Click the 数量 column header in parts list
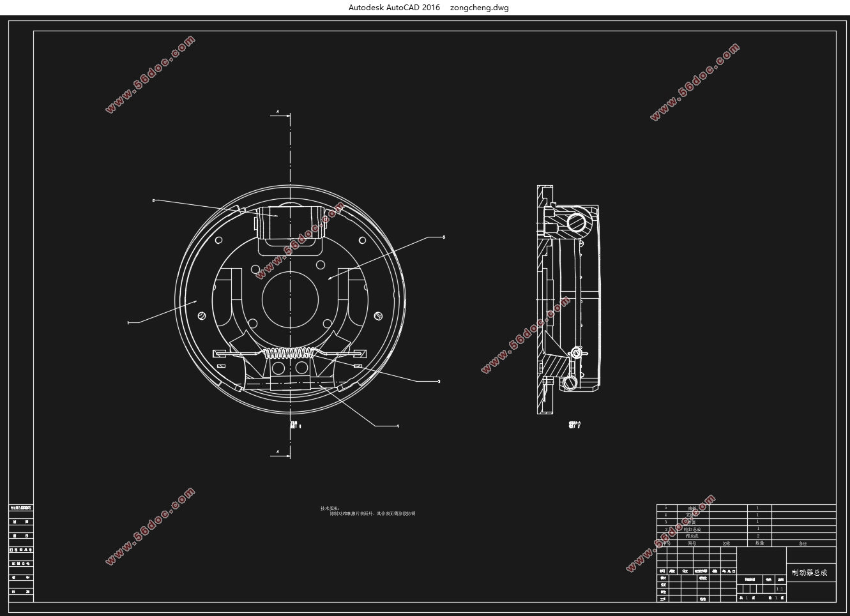 click(x=759, y=543)
